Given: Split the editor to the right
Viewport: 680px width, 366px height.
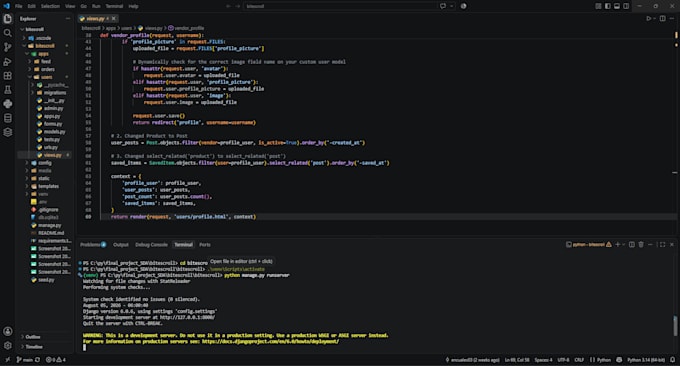Looking at the screenshot, I should click(x=662, y=19).
